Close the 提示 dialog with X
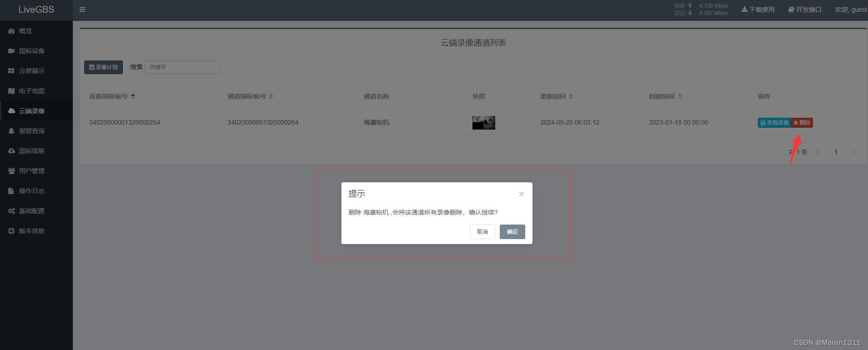 click(522, 194)
